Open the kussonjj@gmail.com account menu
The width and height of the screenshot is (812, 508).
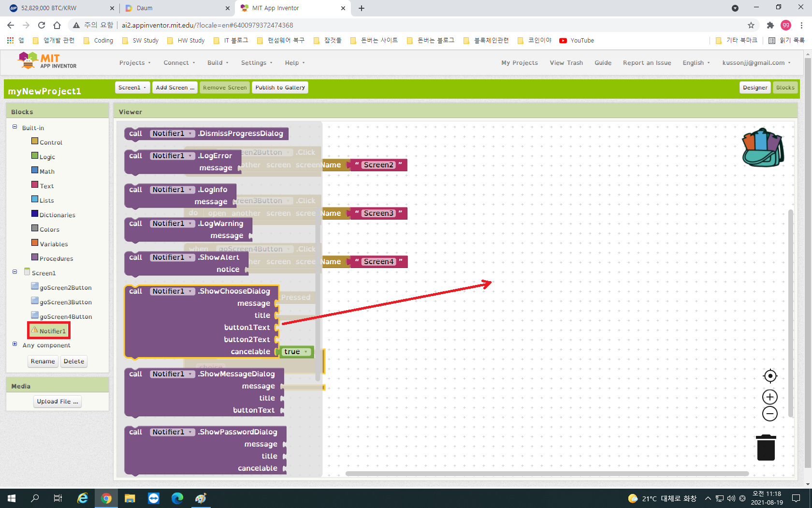pyautogui.click(x=756, y=62)
